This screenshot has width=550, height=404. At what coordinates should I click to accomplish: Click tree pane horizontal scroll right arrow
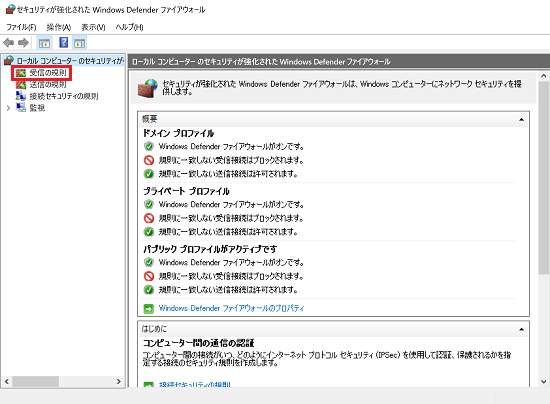pyautogui.click(x=119, y=381)
